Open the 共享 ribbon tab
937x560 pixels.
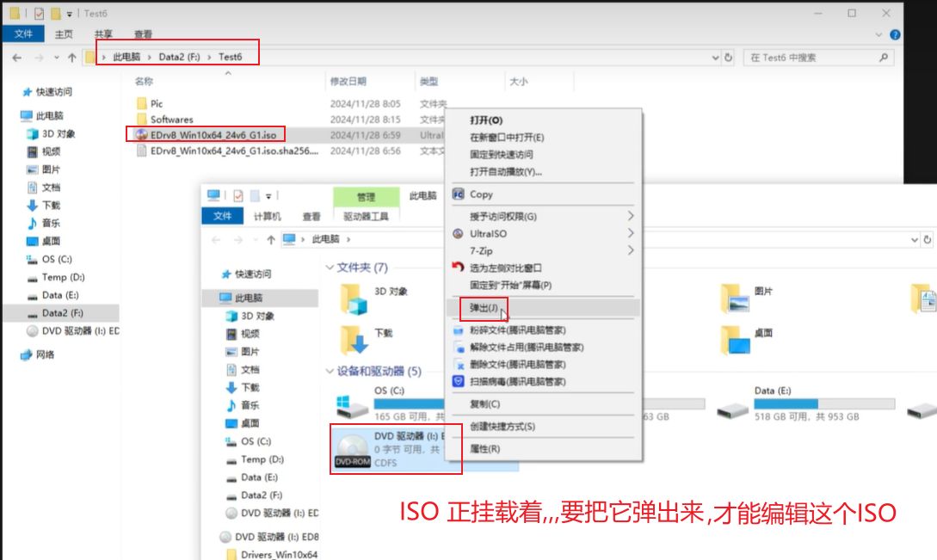tap(103, 34)
